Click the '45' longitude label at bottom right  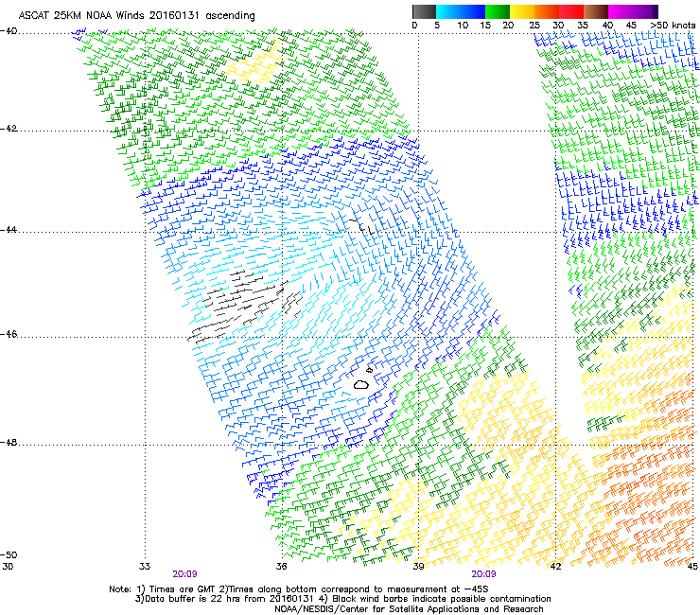(x=692, y=567)
